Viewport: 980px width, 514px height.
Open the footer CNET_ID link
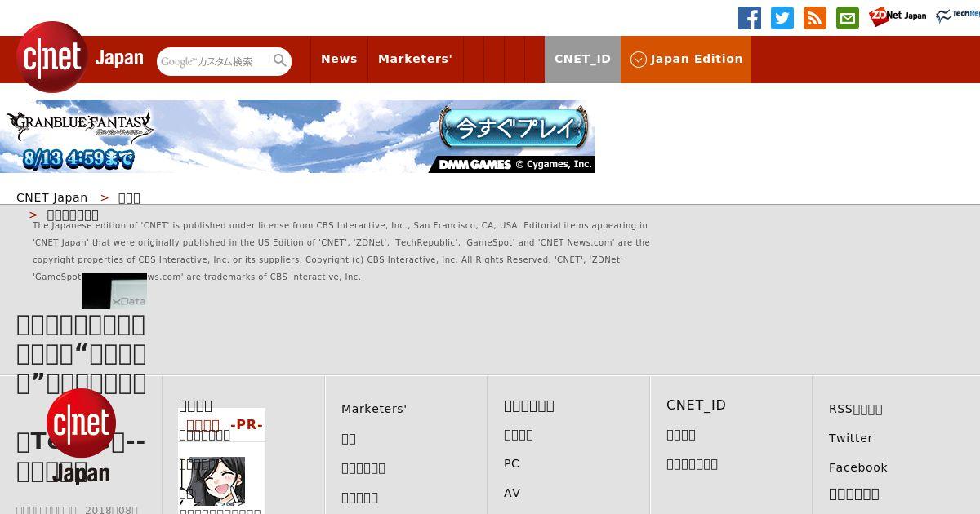[696, 405]
